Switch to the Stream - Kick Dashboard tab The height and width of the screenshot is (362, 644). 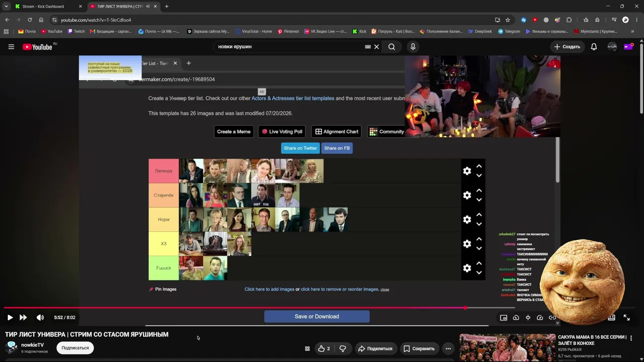(x=49, y=7)
